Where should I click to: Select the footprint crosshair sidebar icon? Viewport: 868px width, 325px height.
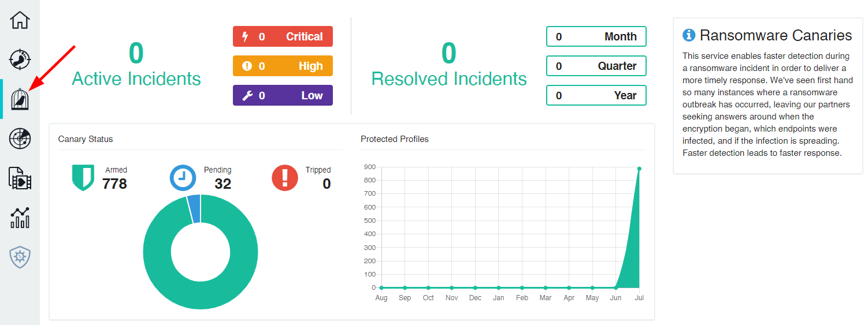(20, 59)
